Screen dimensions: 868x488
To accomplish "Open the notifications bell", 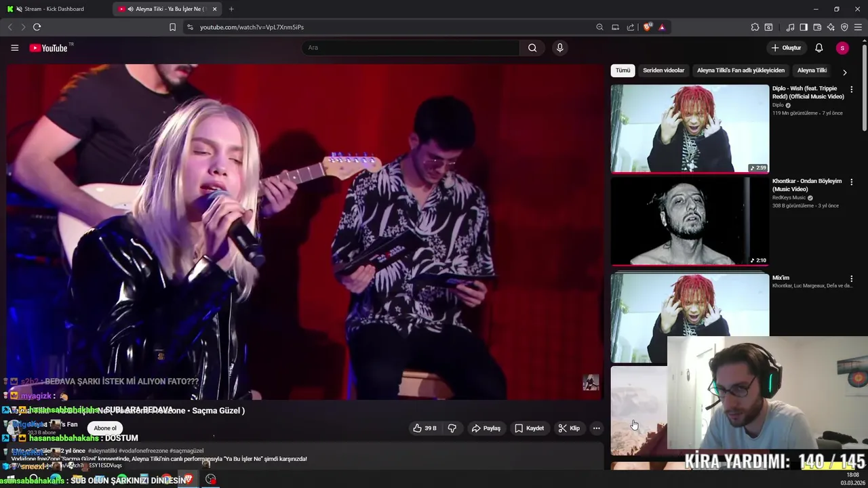I will 818,47.
